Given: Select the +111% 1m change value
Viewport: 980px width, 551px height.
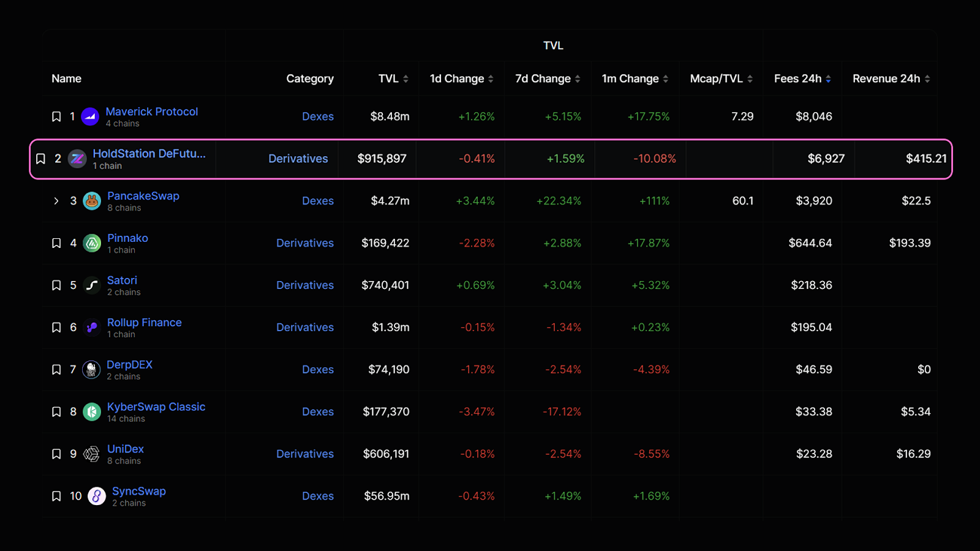Looking at the screenshot, I should click(654, 201).
